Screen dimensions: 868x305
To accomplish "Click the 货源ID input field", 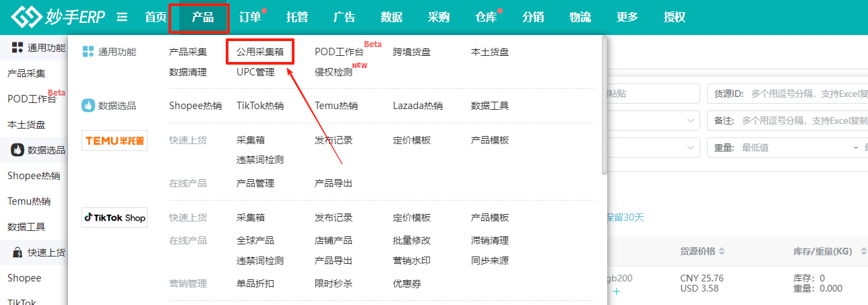I will point(807,94).
